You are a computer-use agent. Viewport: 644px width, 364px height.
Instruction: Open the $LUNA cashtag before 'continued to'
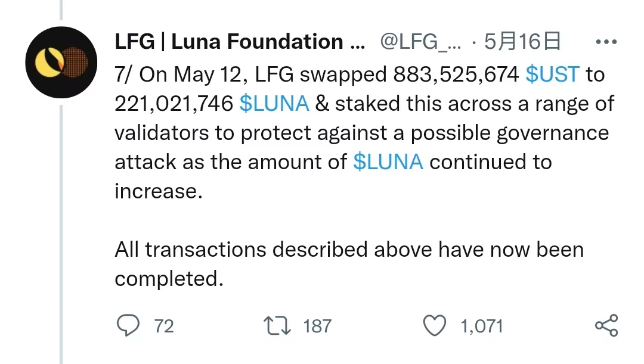pos(388,161)
